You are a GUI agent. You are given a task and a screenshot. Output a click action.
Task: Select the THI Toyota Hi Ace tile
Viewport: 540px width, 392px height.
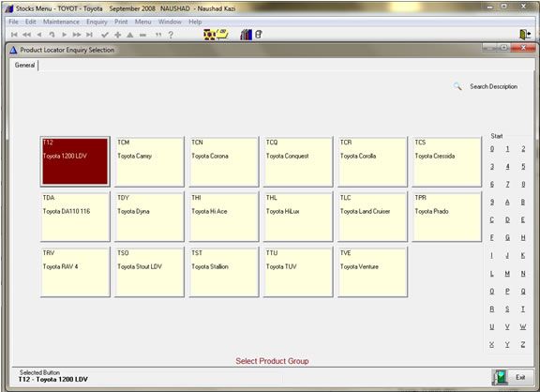coord(224,217)
